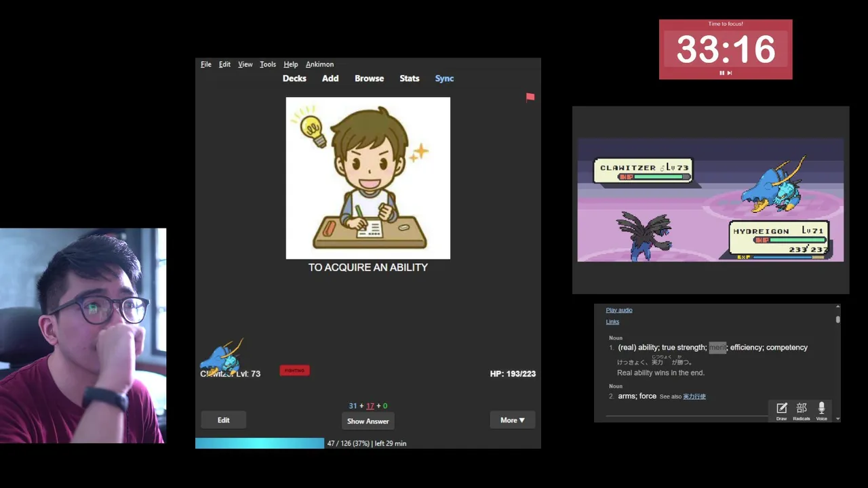Click the red learning count 17
This screenshot has height=488, width=868.
point(370,406)
